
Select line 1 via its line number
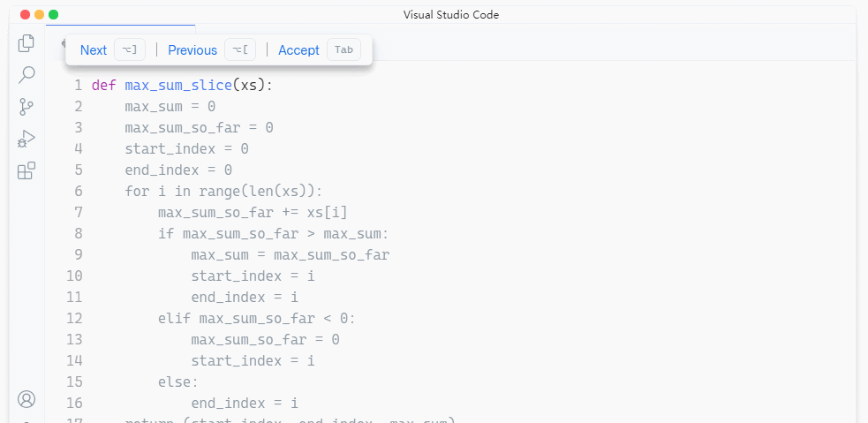tap(78, 86)
